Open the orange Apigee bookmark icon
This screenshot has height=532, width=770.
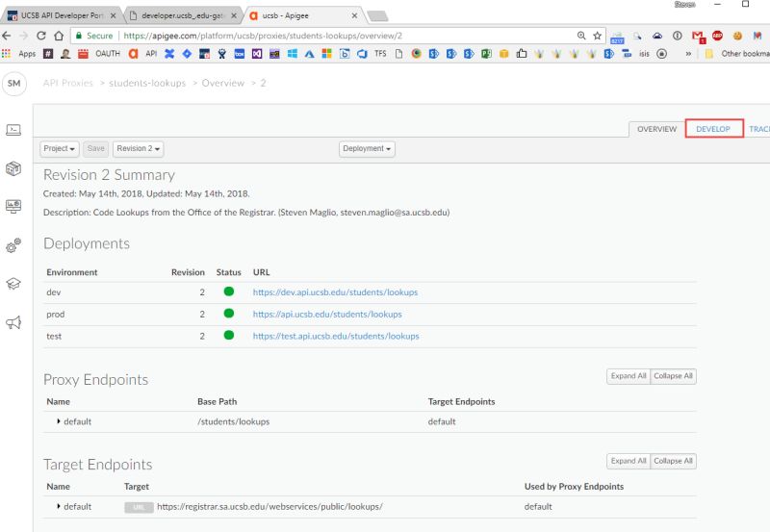(x=133, y=54)
